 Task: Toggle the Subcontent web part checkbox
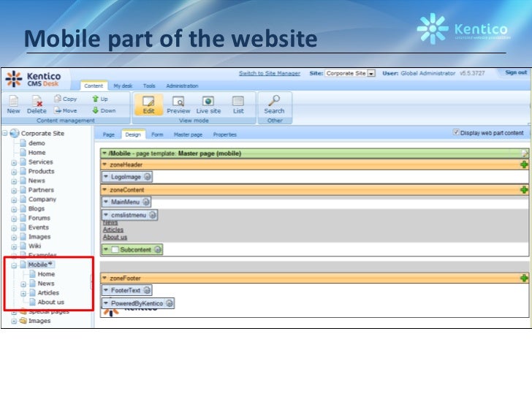pos(115,249)
